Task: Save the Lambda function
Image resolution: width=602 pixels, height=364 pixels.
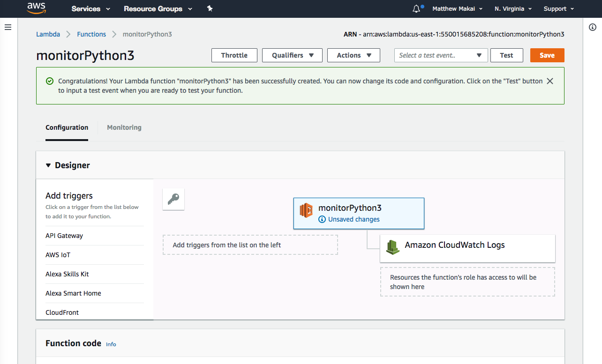Action: [547, 55]
